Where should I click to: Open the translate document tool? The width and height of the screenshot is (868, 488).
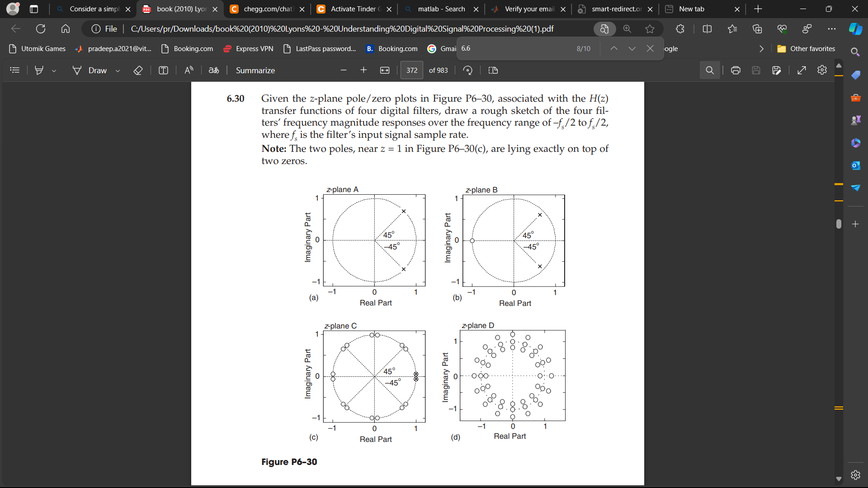tap(213, 70)
